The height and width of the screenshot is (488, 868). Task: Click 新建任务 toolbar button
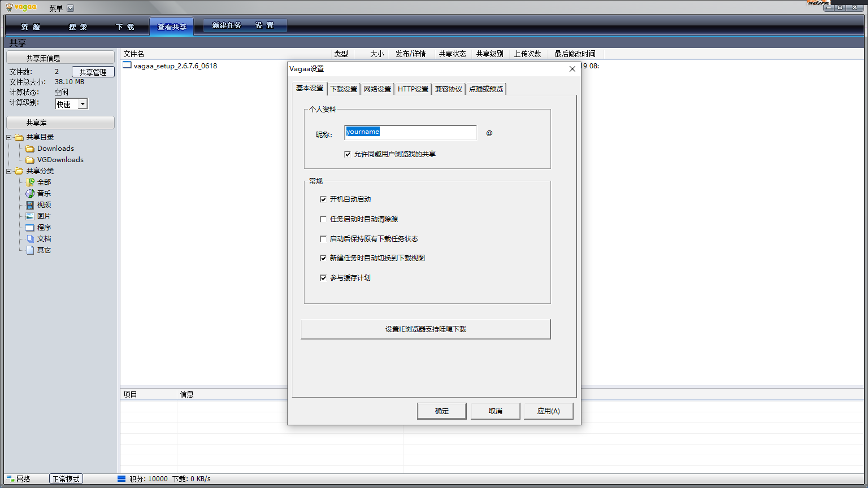[227, 25]
